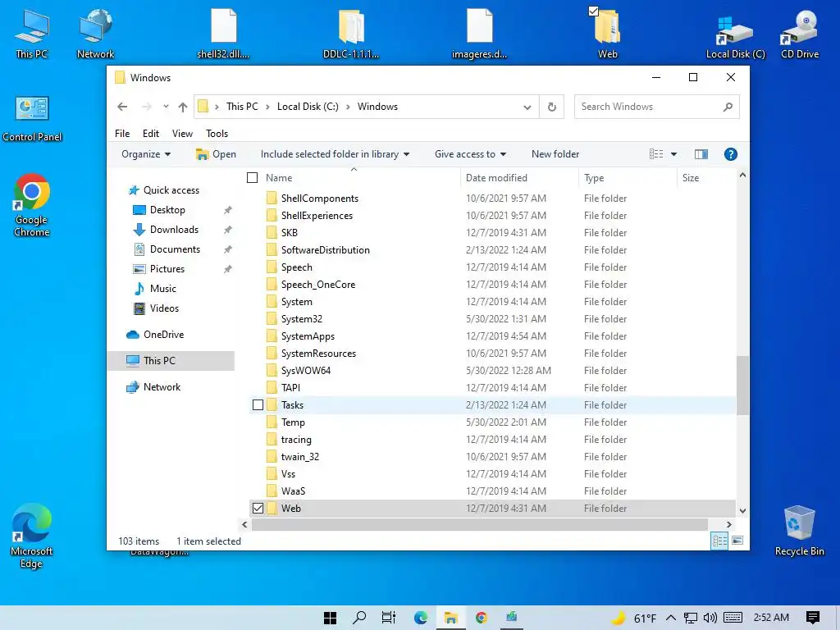This screenshot has width=840, height=630.
Task: Open the view options dropdown arrow
Action: coord(674,154)
